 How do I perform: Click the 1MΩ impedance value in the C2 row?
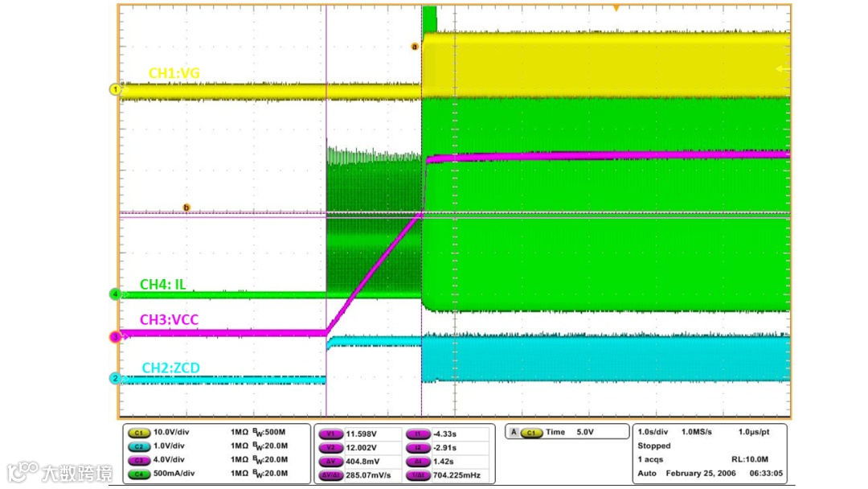coord(240,446)
